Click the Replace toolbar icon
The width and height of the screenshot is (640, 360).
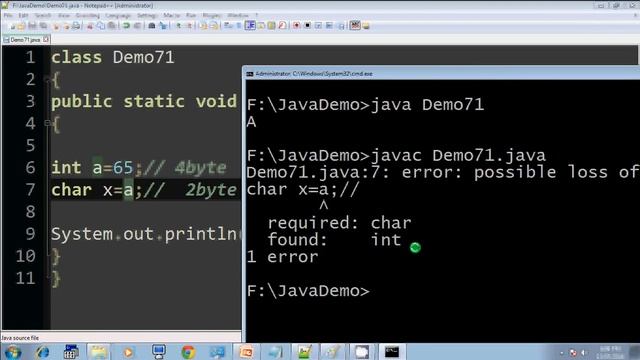tap(163, 26)
